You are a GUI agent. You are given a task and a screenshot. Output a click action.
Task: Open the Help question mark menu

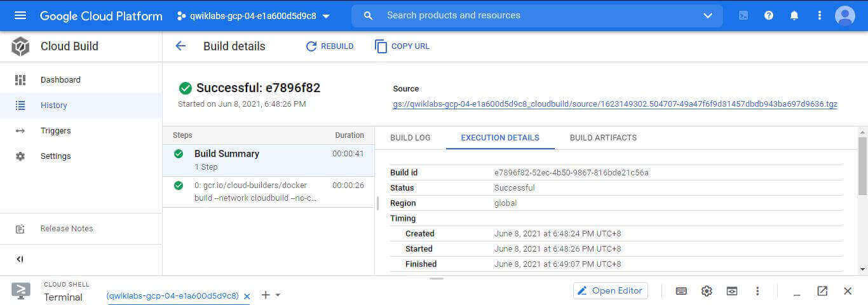[x=769, y=16]
